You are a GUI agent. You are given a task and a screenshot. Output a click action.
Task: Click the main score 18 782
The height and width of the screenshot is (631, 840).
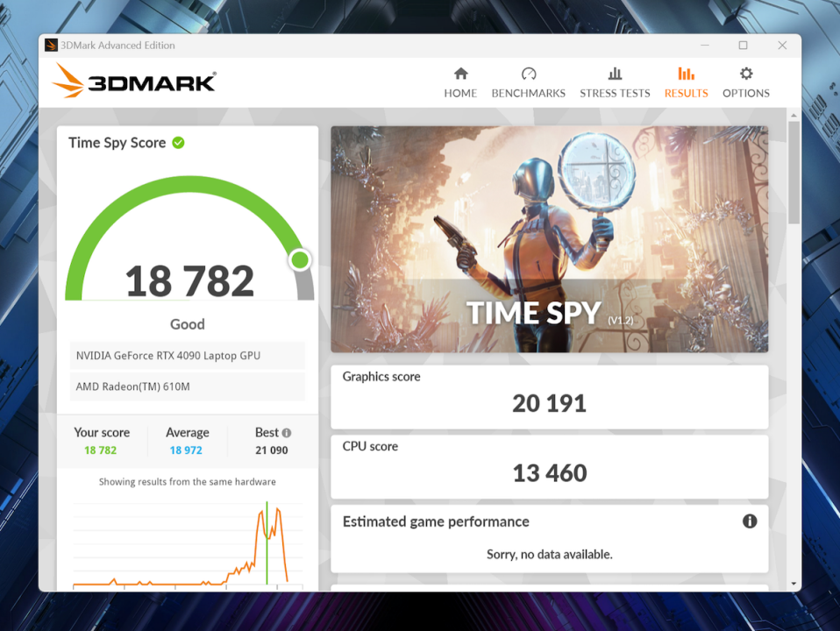[189, 281]
